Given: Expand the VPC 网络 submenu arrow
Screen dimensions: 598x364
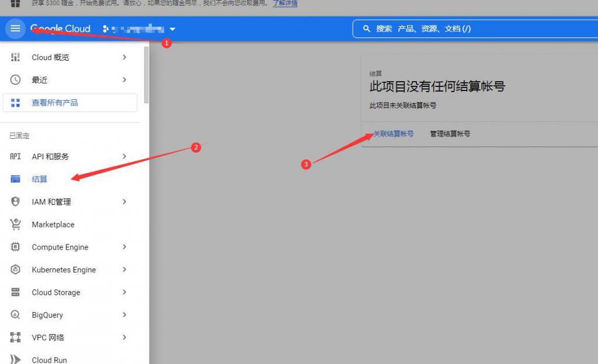Looking at the screenshot, I should 124,337.
